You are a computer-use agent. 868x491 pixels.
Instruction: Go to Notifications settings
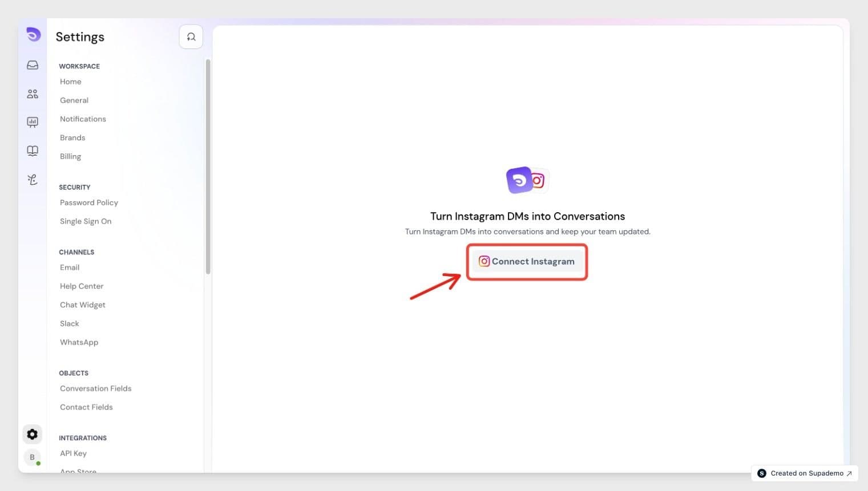click(83, 119)
